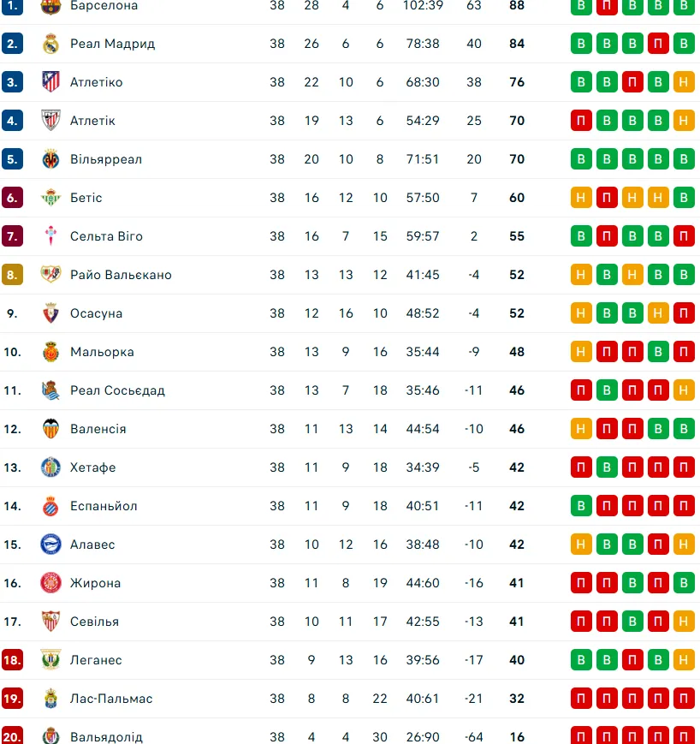Open the Celta Vigo crest icon
Viewport: 700px width, 744px height.
click(50, 235)
